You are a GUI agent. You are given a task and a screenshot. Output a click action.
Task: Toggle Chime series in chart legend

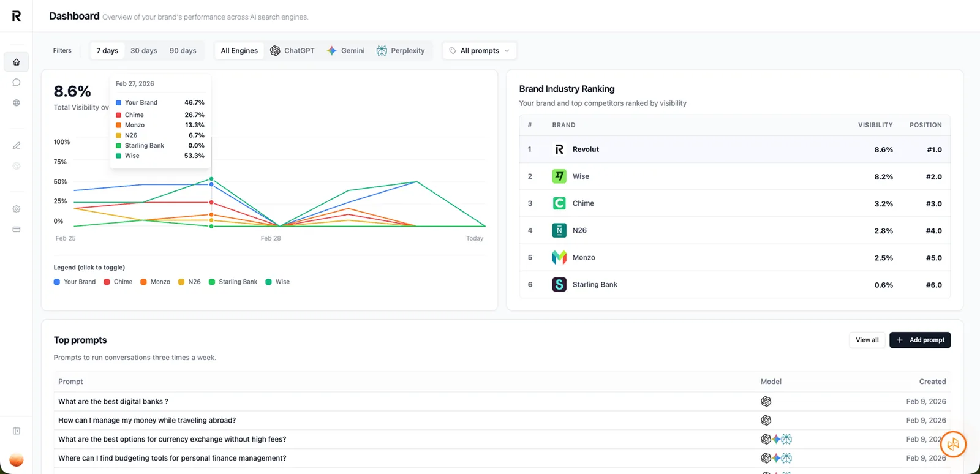click(118, 282)
